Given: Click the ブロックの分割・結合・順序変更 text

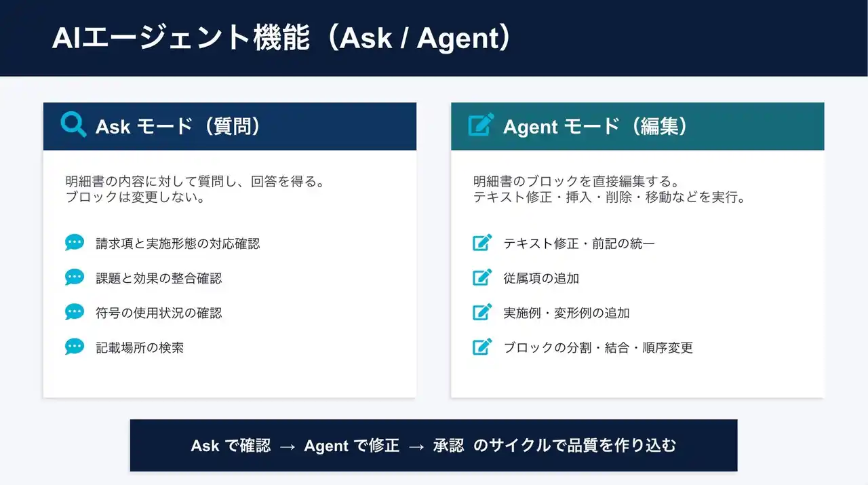Looking at the screenshot, I should coord(598,348).
